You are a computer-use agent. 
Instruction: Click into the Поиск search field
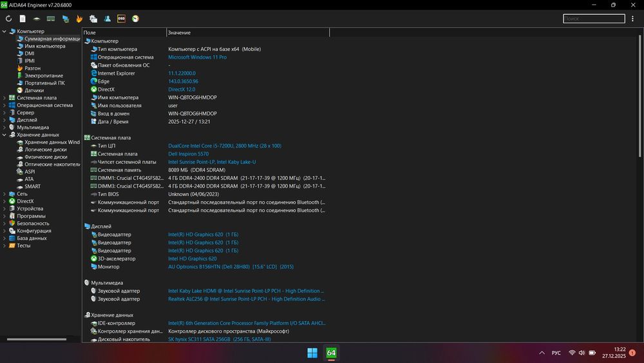[594, 19]
